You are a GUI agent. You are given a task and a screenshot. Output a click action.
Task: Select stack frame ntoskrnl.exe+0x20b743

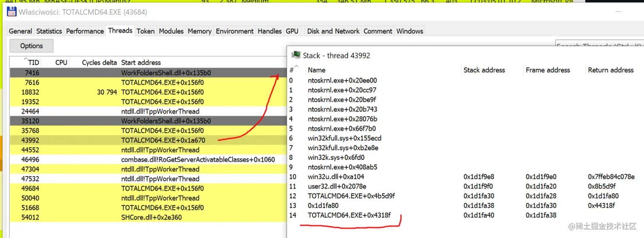click(x=466, y=109)
